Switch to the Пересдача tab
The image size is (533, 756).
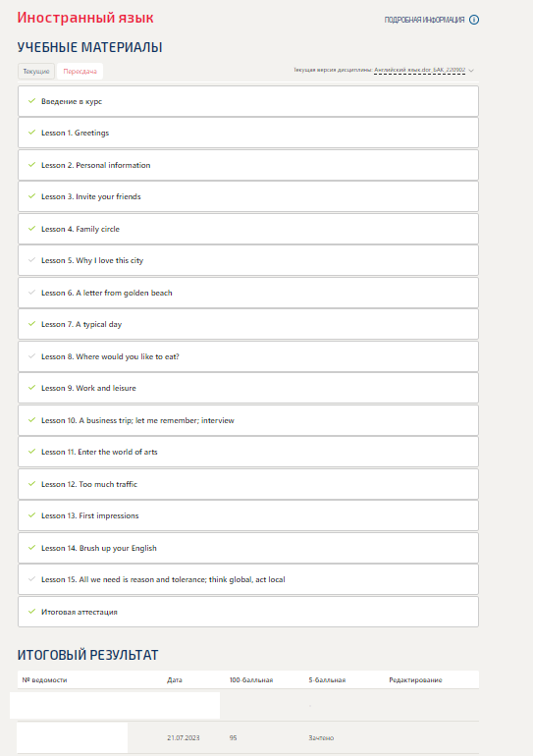coord(80,72)
